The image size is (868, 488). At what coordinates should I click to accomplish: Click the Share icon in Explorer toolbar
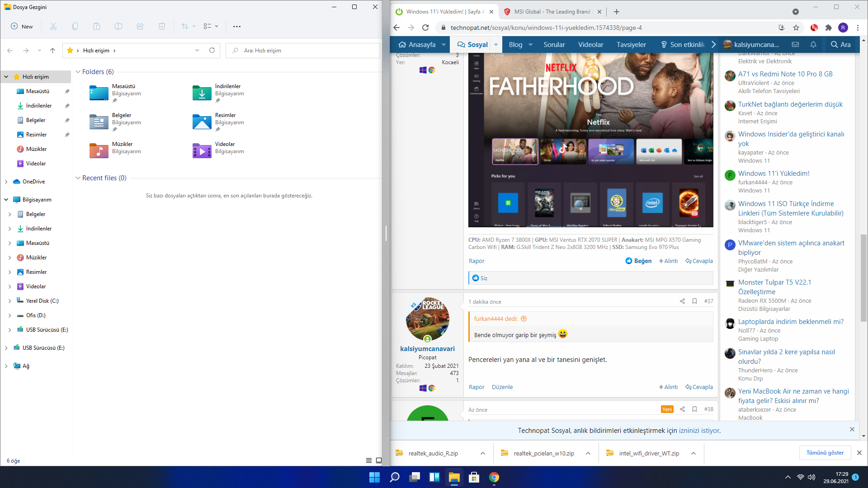[x=140, y=26]
